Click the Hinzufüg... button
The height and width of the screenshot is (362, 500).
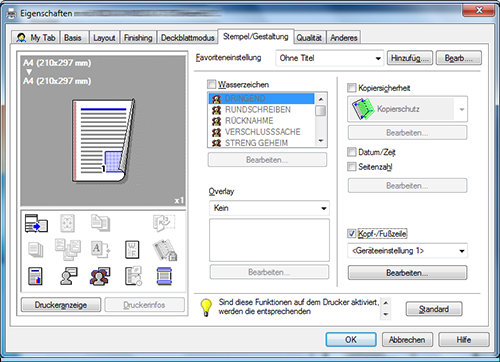click(410, 58)
